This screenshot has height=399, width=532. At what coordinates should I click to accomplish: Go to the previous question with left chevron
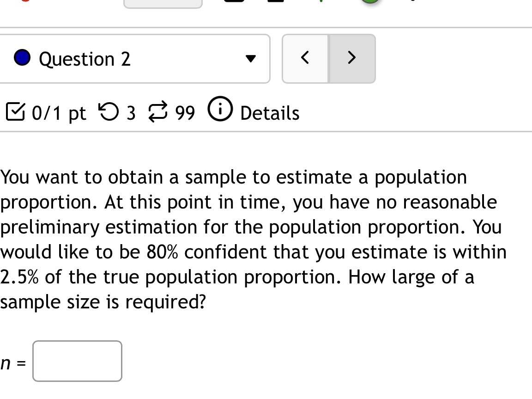(x=305, y=58)
